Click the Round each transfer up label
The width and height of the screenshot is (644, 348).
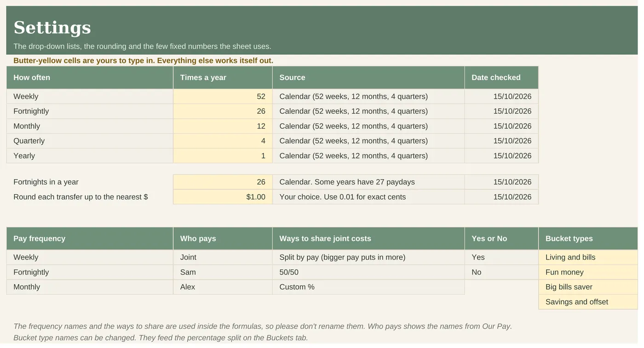80,197
